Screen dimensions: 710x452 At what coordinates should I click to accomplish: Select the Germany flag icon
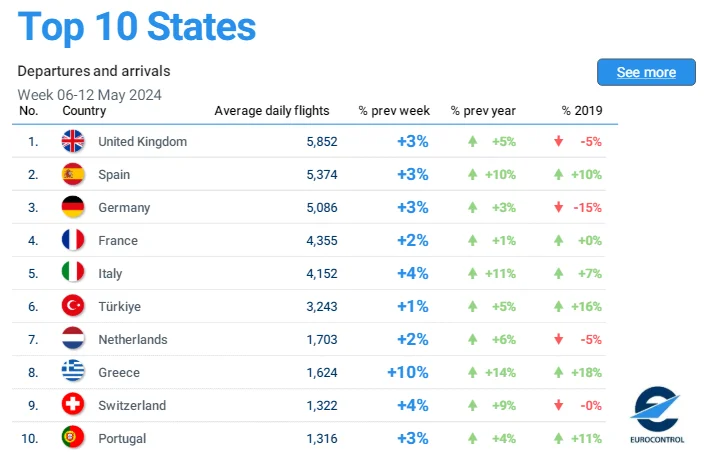click(x=73, y=207)
